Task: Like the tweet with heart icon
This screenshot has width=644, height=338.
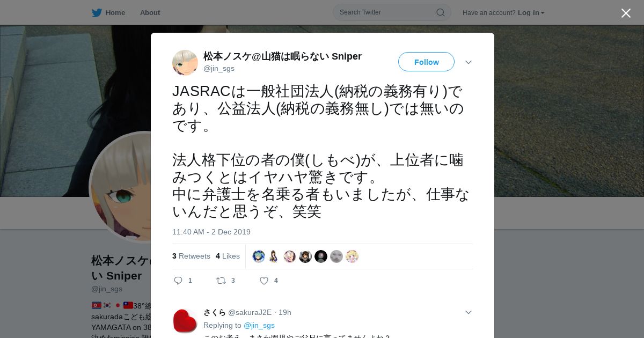Action: [x=264, y=281]
